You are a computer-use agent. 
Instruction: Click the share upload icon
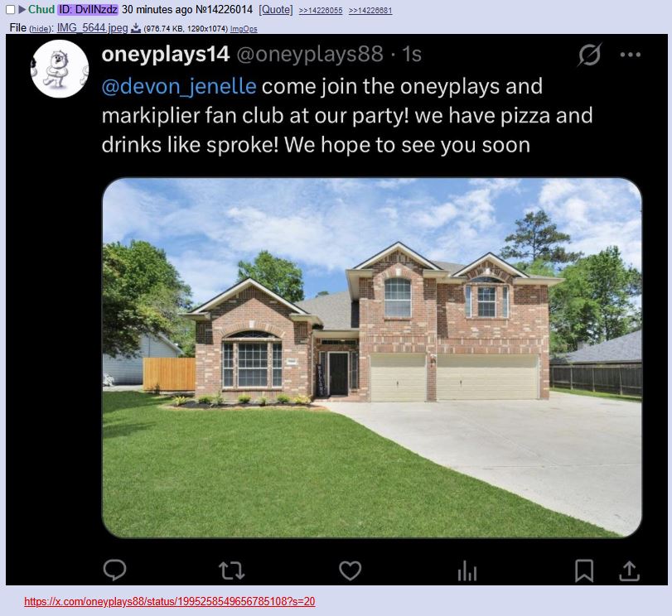(x=629, y=570)
